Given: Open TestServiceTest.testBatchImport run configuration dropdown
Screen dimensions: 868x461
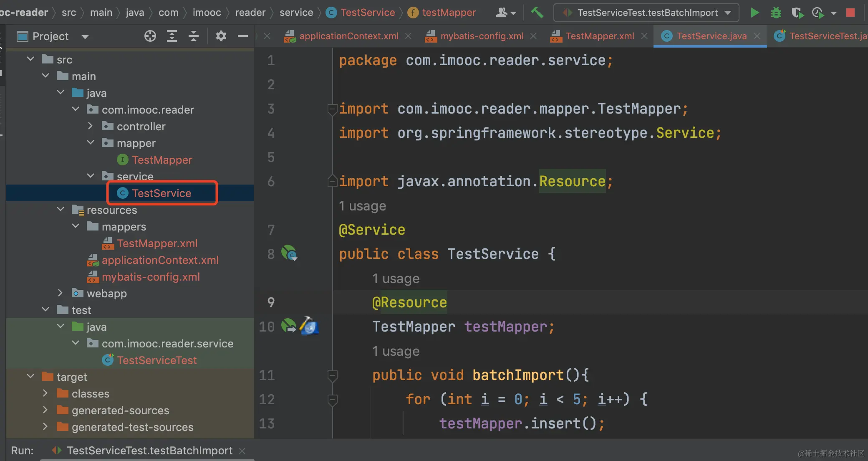Looking at the screenshot, I should click(x=646, y=13).
